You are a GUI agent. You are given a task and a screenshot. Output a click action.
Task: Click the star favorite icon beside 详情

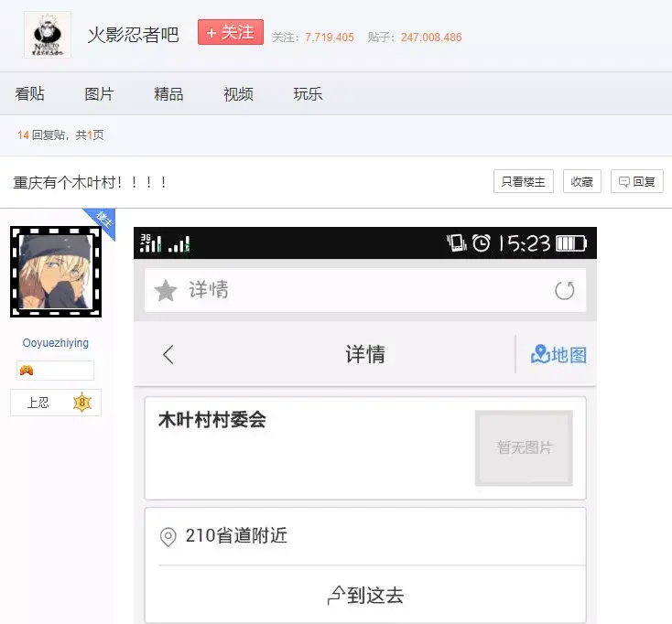pos(166,290)
